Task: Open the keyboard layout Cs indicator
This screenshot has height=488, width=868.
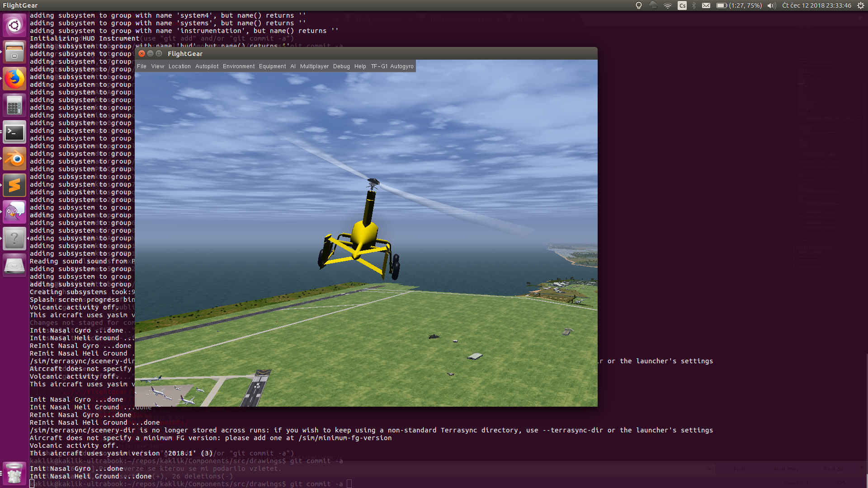Action: coord(682,5)
